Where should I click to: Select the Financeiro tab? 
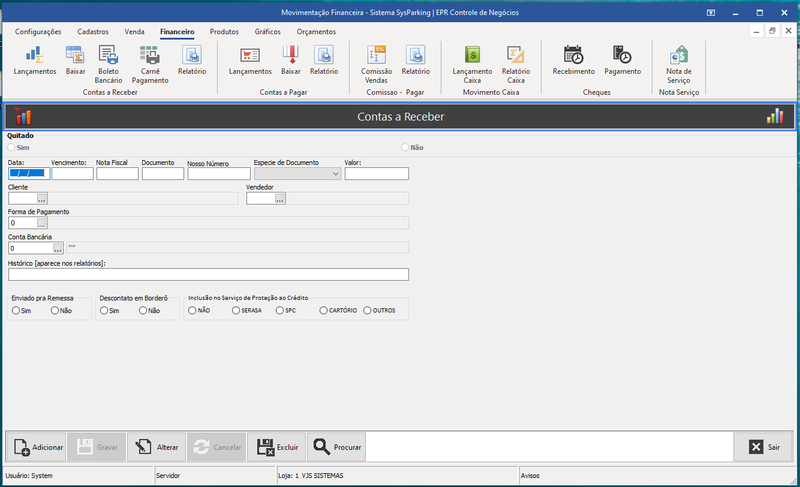177,32
